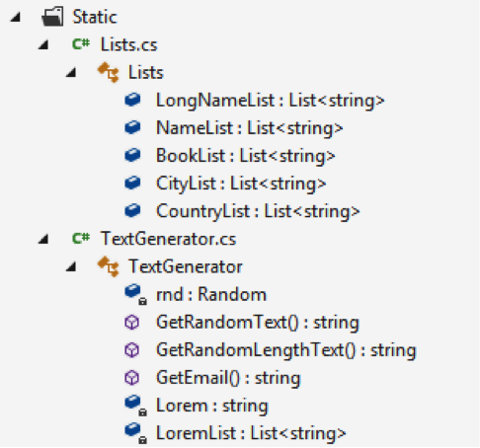
Task: Click the locked field icon beside Lorem
Action: 135,406
